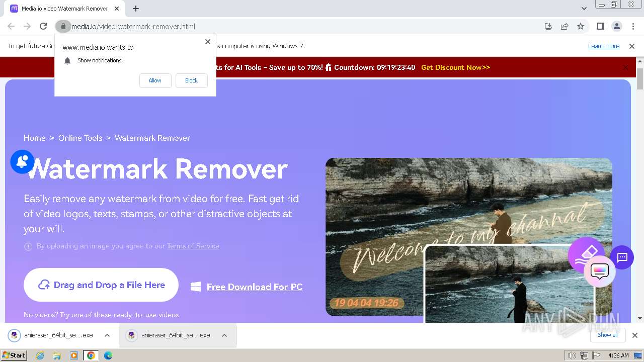644x362 pixels.
Task: Click the taskbar clock showing 4:36 AM
Action: click(618, 355)
